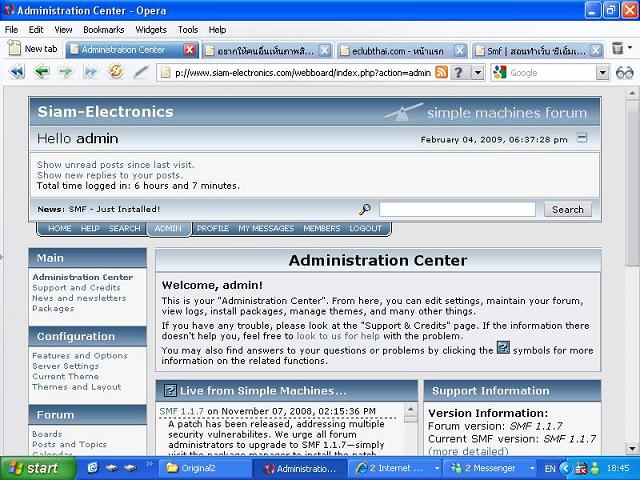Click the Wand pencil icon in toolbar
The width and height of the screenshot is (640, 480).
tap(141, 72)
